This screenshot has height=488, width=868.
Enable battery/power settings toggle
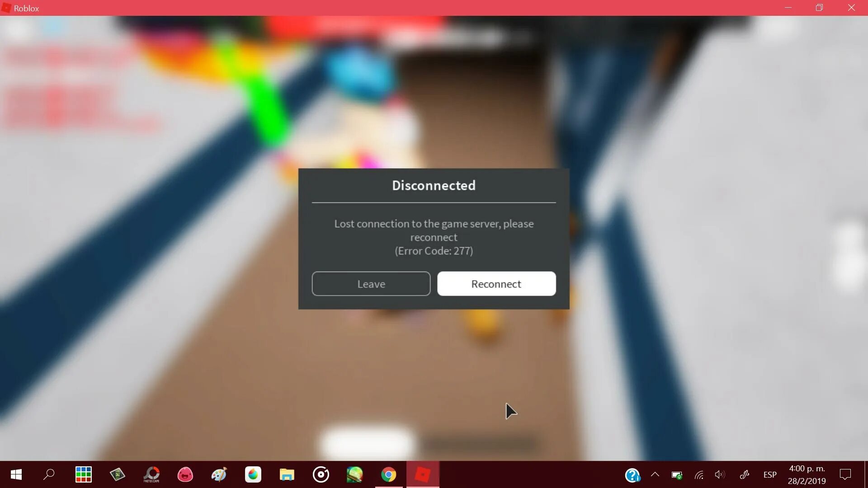[677, 474]
